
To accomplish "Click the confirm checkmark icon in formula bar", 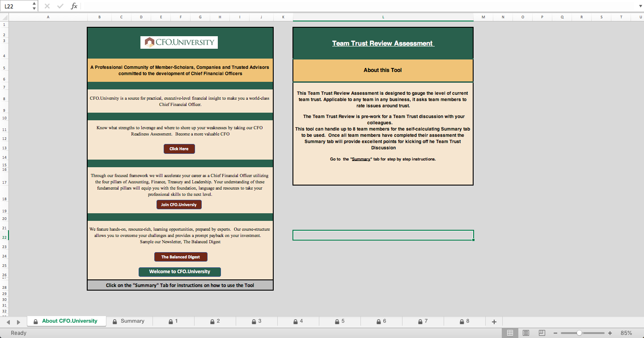I will [60, 6].
